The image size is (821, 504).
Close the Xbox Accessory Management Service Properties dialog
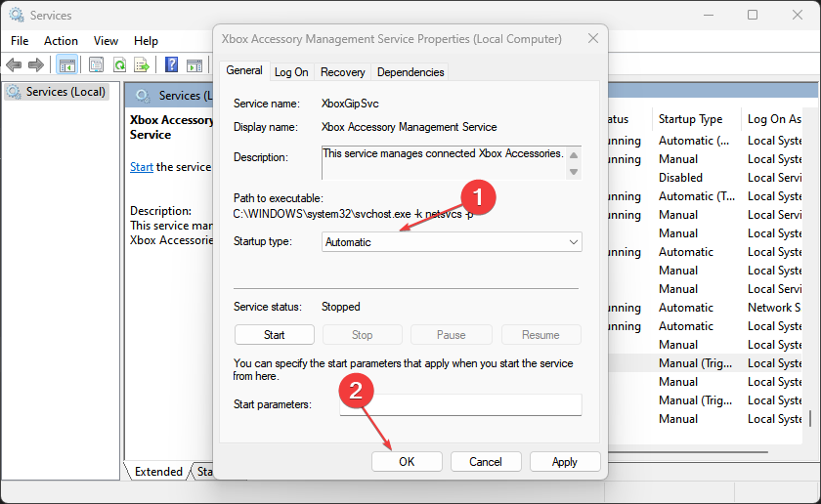(592, 38)
